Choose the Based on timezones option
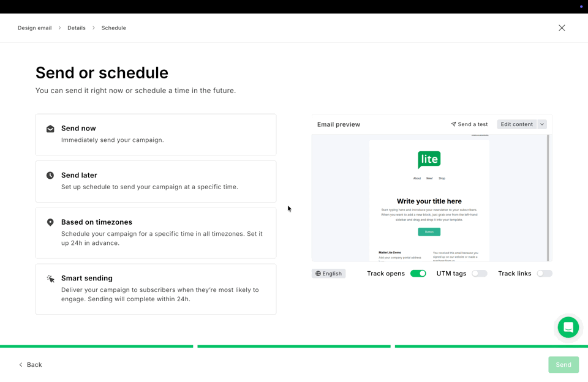 156,233
